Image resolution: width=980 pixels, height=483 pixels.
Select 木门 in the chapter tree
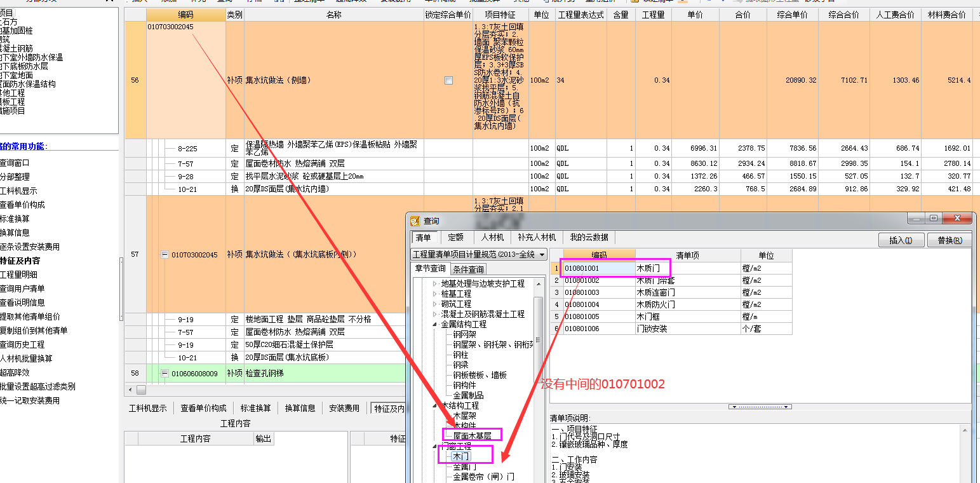point(460,456)
